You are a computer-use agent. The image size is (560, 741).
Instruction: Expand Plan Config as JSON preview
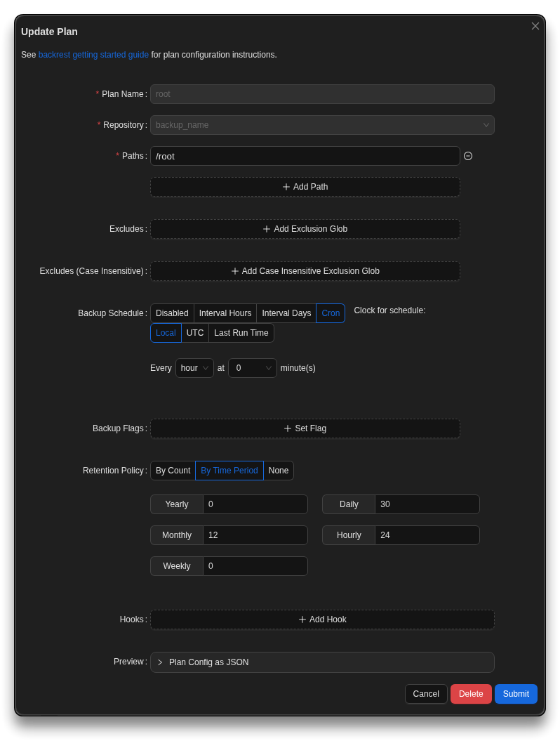(322, 662)
